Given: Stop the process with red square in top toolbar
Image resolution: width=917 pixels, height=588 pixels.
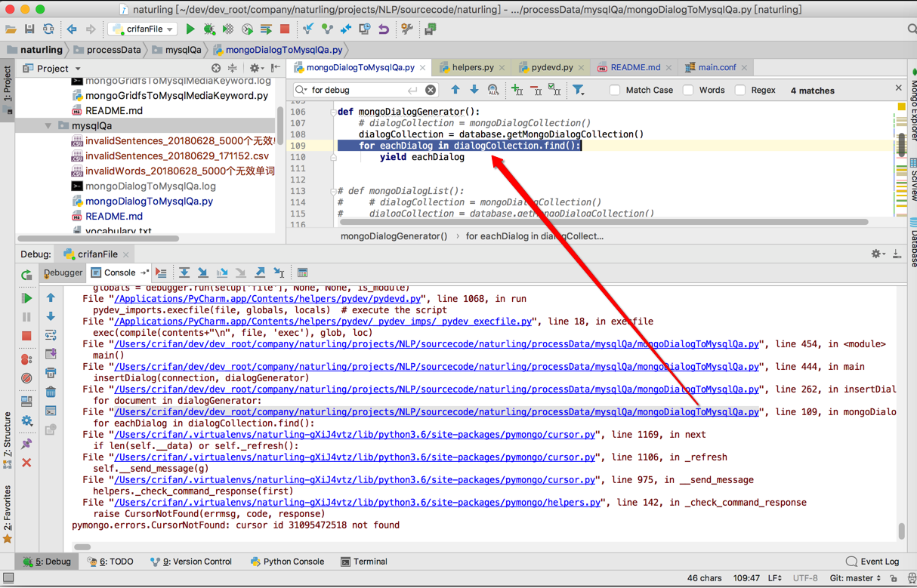Looking at the screenshot, I should point(285,29).
